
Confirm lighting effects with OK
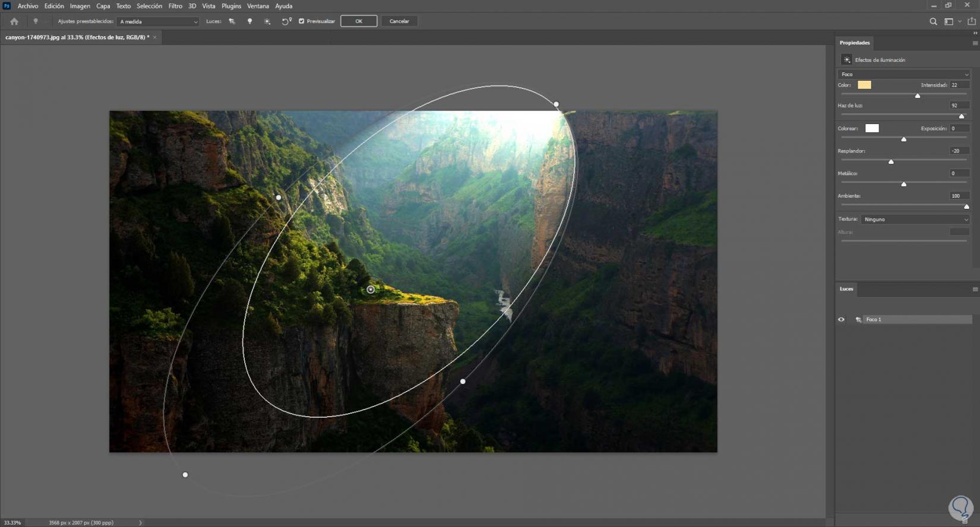point(359,21)
